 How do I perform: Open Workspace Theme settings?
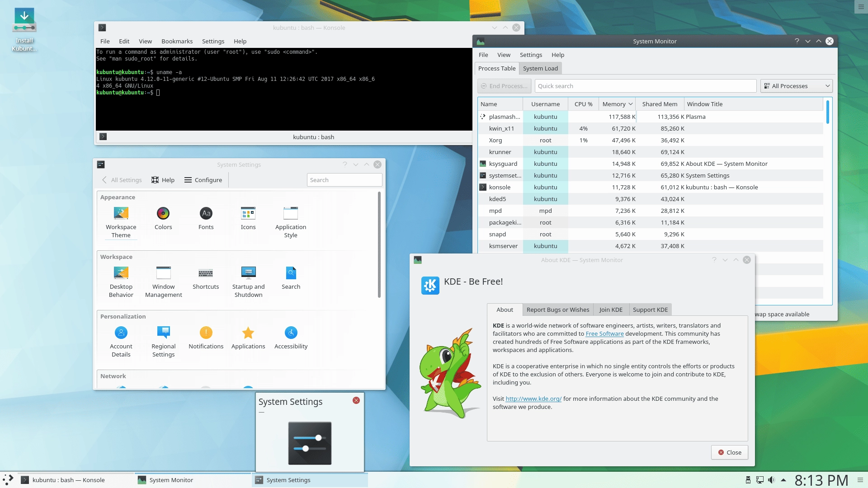coord(121,222)
